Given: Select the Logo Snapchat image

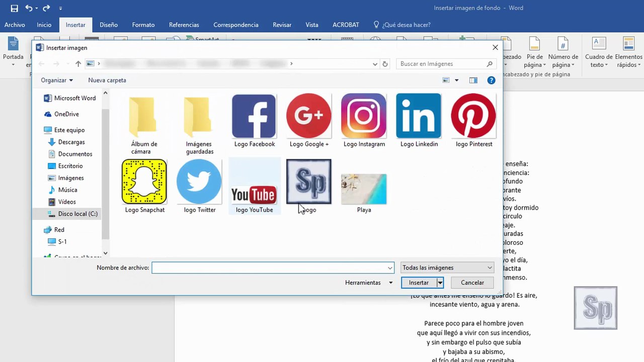Looking at the screenshot, I should coord(144,186).
